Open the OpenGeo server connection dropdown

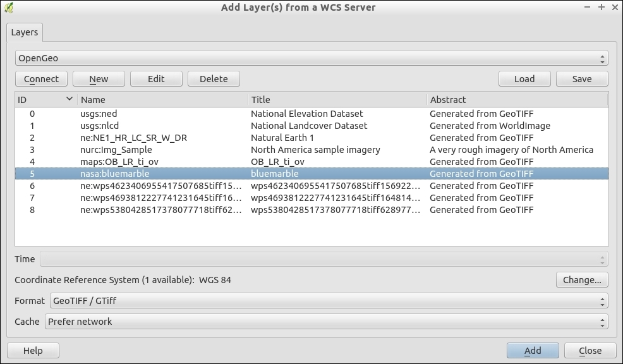(x=311, y=58)
